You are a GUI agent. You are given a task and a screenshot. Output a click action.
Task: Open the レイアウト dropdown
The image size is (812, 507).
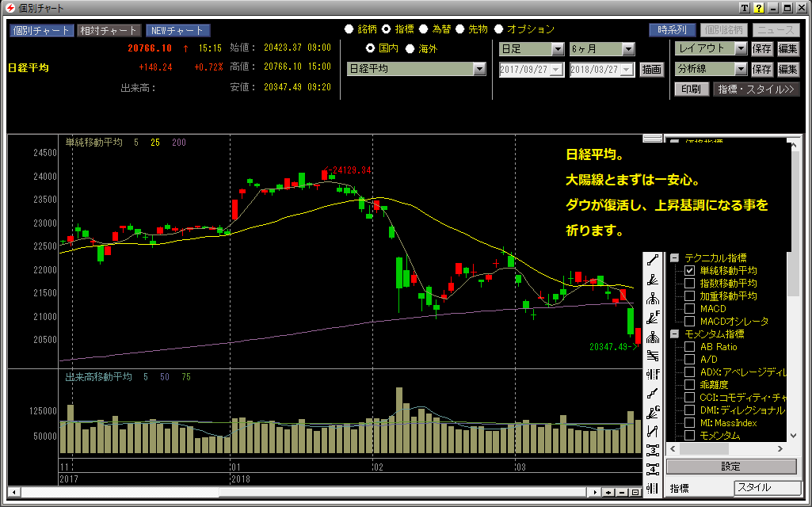[741, 48]
